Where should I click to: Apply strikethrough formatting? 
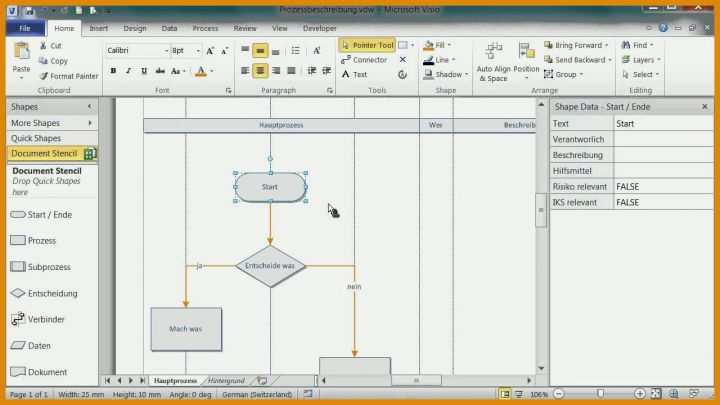(x=160, y=71)
